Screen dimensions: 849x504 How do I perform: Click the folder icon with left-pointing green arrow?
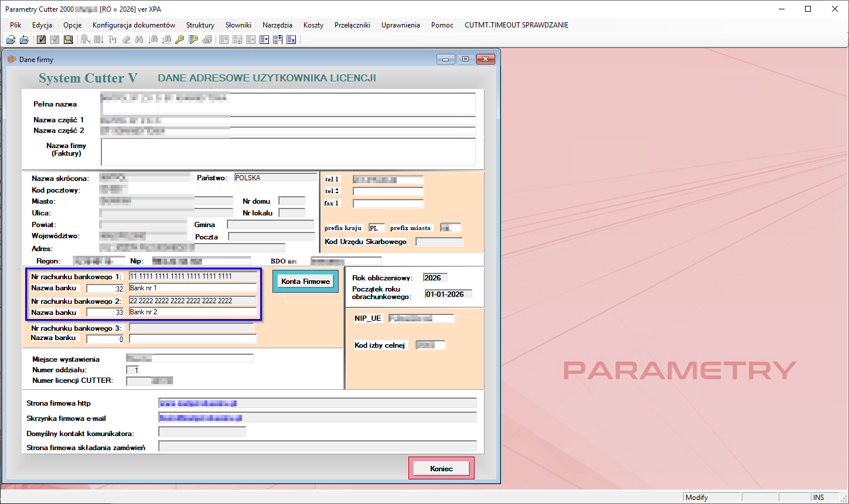(24, 40)
